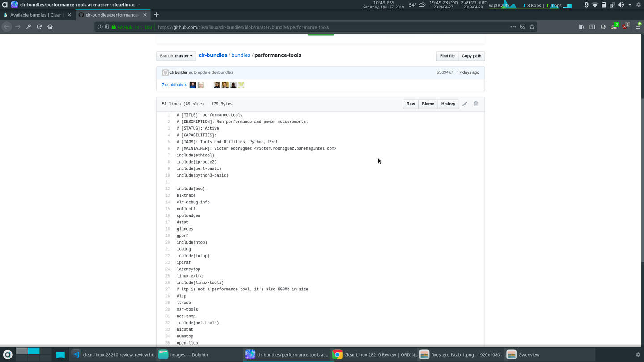644x362 pixels.
Task: Open the uBlock Origin extension icon
Action: coord(626,26)
